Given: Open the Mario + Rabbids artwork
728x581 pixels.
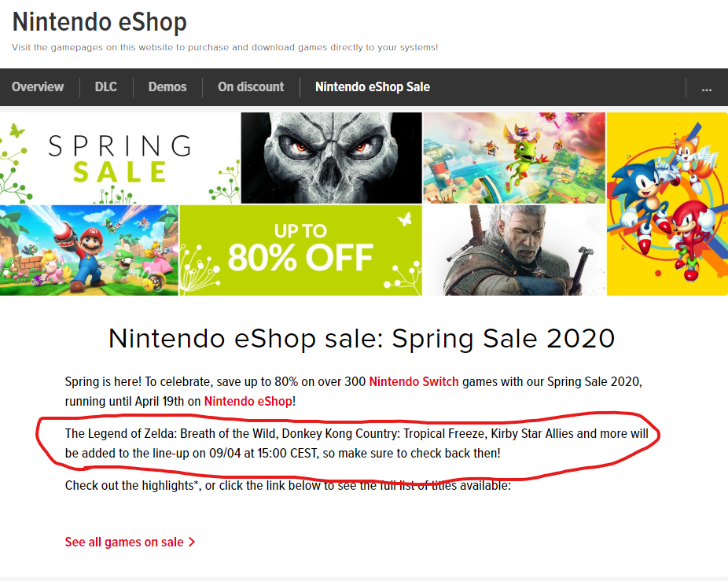Looking at the screenshot, I should point(89,250).
